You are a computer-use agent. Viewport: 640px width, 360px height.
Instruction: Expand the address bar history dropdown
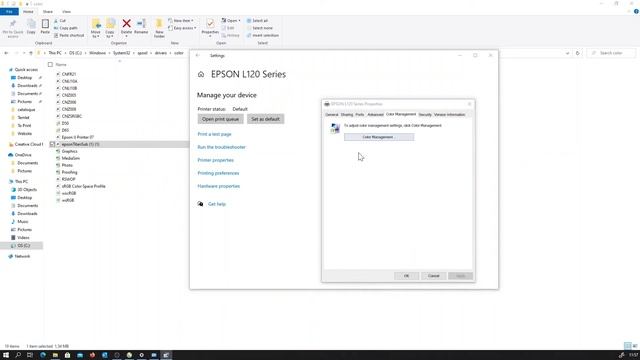[x=567, y=53]
